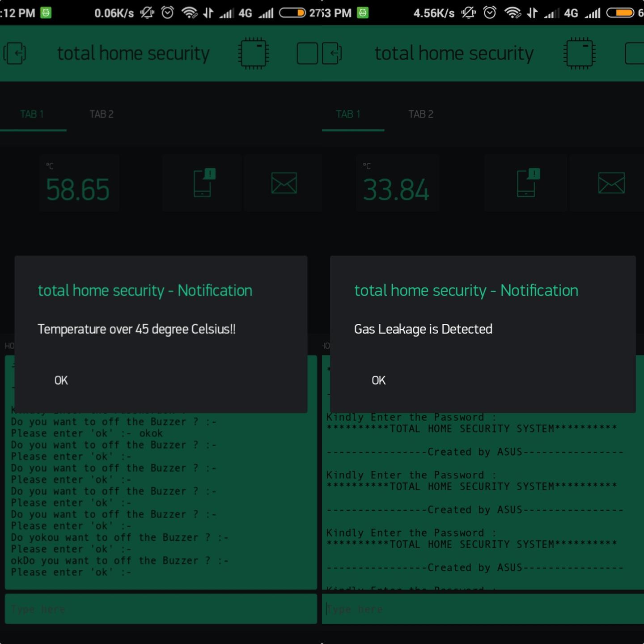This screenshot has height=644, width=644.
Task: Tap the Wi-Fi icon in right status bar
Action: click(513, 13)
